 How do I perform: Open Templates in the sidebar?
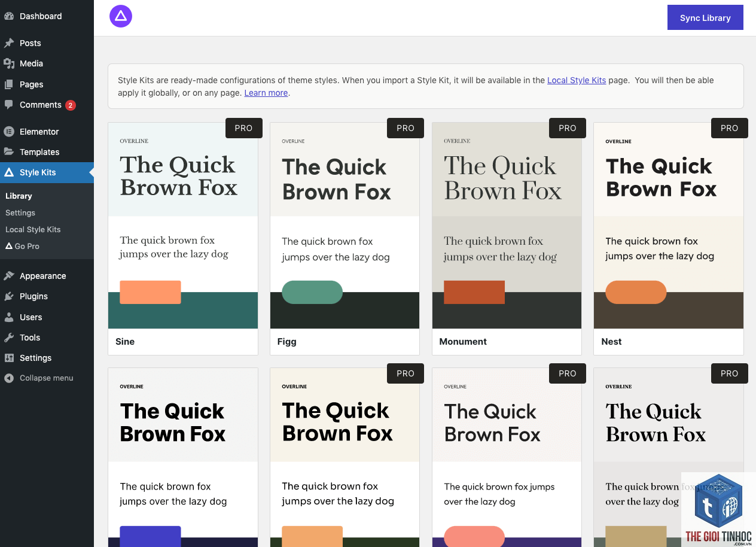point(47,152)
